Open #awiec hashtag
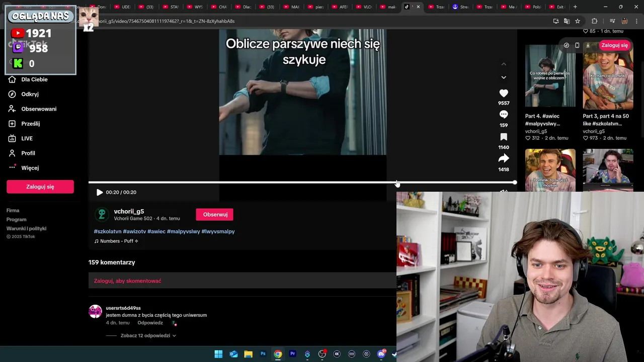Screen dimensions: 644x362 [x=156, y=231]
